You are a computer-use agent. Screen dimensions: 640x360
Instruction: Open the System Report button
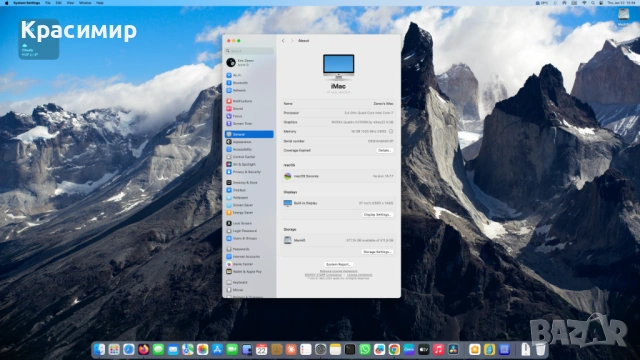pyautogui.click(x=338, y=264)
